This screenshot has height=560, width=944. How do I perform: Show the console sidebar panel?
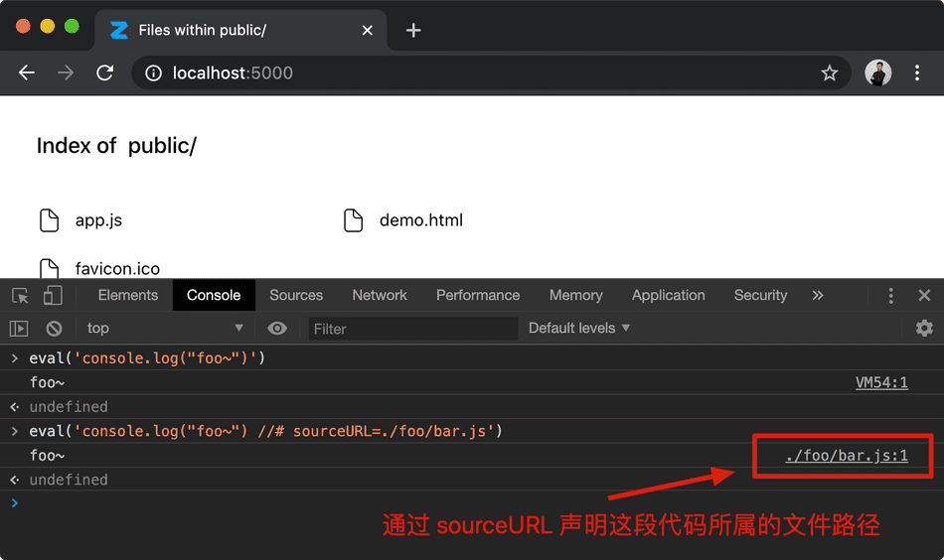(19, 329)
